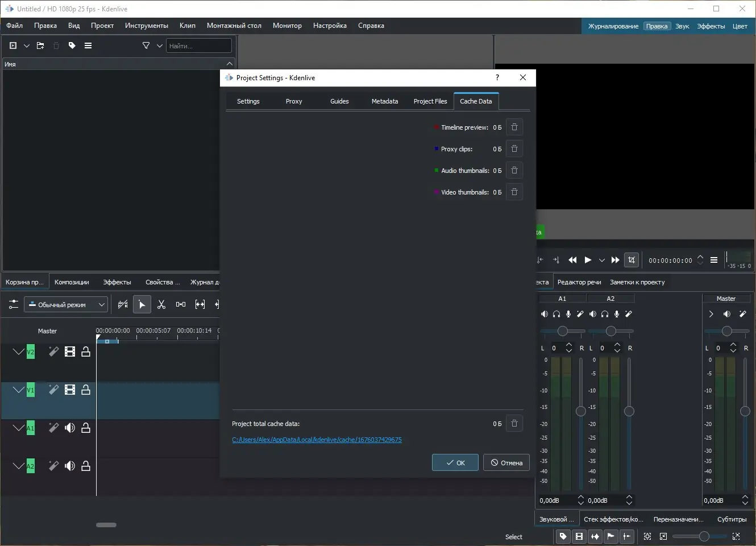Toggle lock on track A2

[x=86, y=466]
